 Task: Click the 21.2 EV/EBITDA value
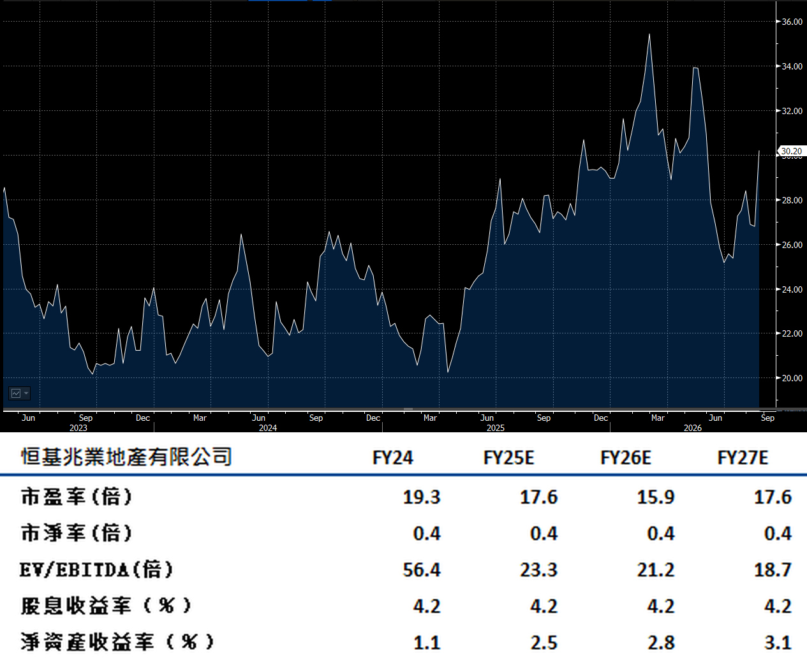(x=656, y=570)
